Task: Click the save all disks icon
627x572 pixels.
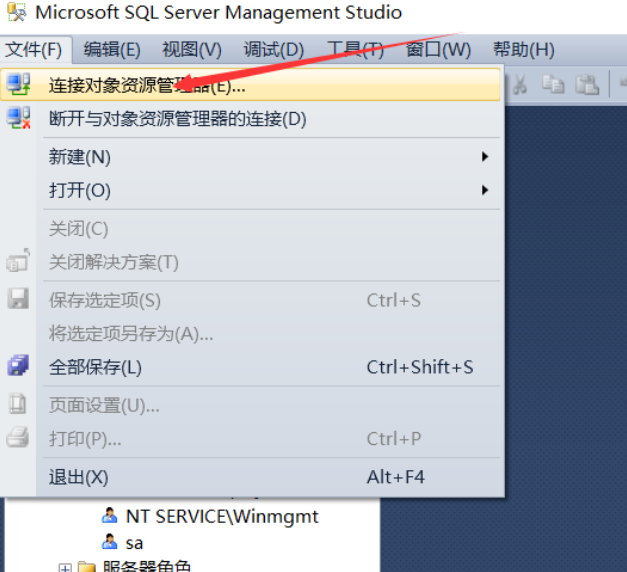Action: pos(18,365)
